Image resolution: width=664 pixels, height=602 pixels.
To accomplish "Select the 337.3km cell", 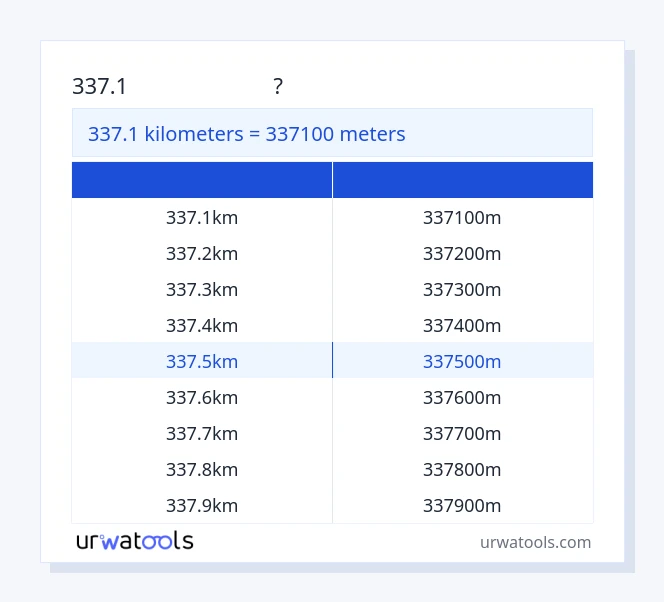I will [x=202, y=289].
